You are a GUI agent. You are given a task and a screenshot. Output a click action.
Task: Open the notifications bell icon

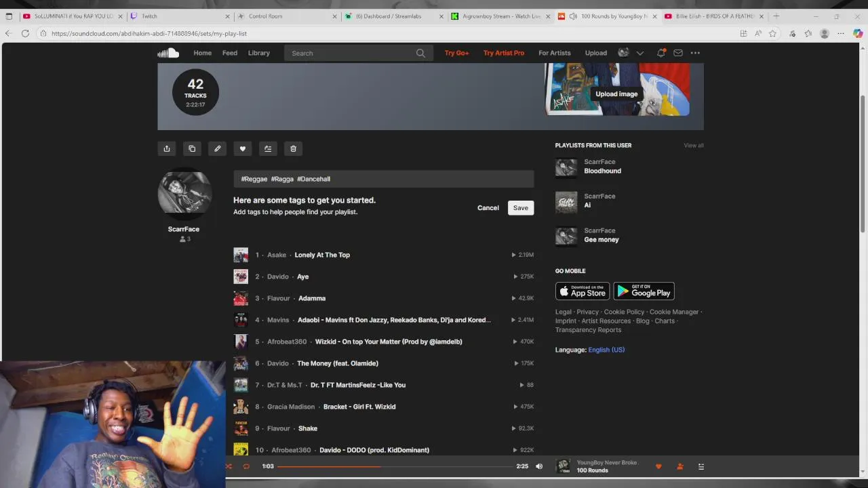click(x=660, y=53)
